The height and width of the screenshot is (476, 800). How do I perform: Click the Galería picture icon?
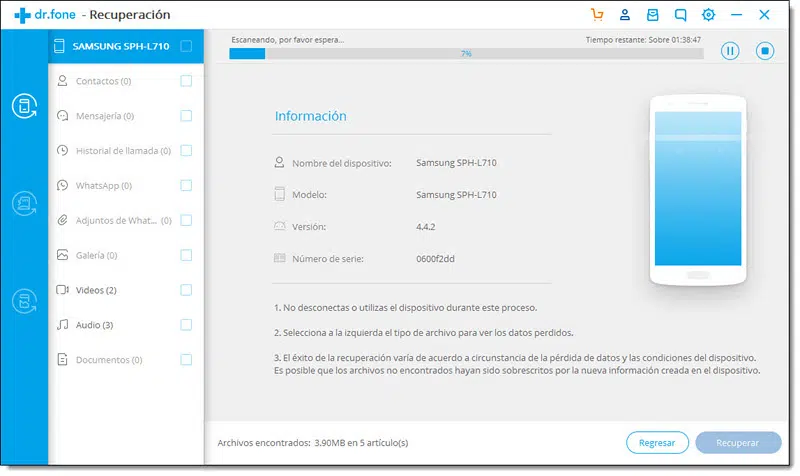(x=62, y=255)
